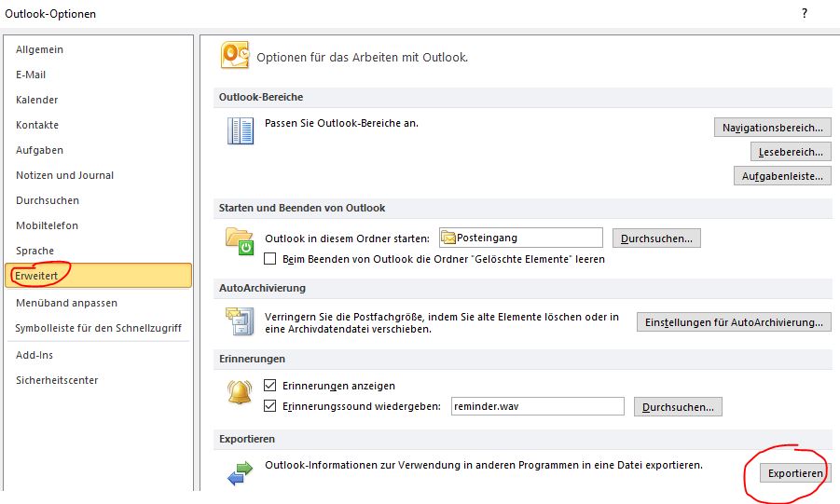
Task: Click the 'Exportieren' section header
Action: point(246,439)
